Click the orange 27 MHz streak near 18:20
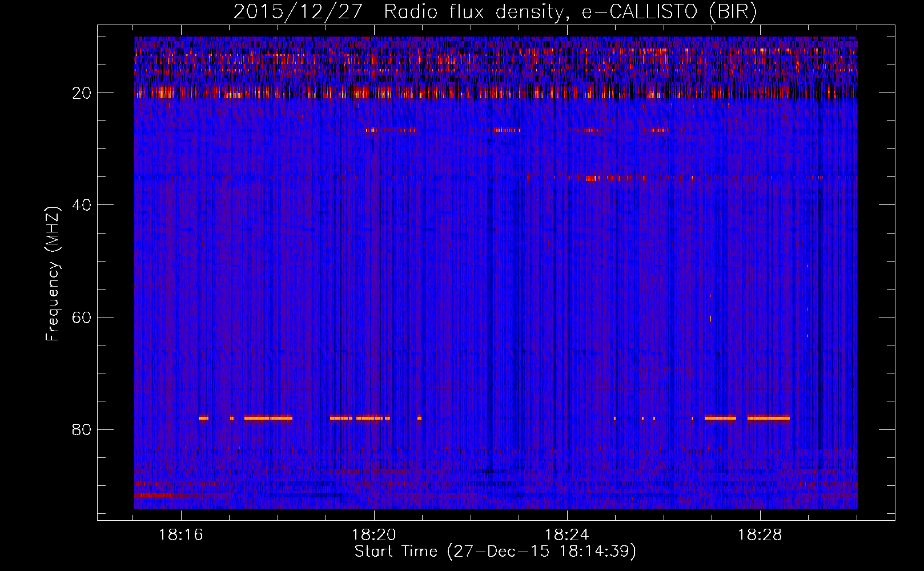924x571 pixels. tap(391, 130)
